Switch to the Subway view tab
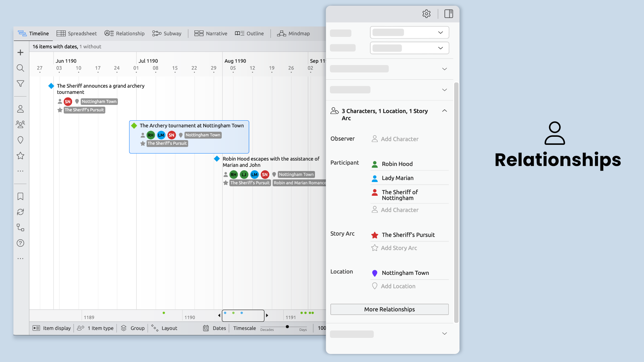 (167, 34)
